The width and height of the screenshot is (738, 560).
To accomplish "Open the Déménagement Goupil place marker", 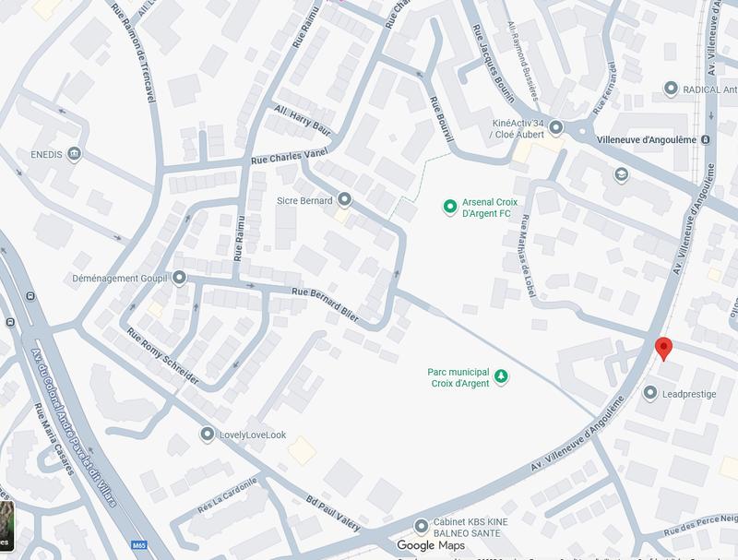I will point(179,278).
